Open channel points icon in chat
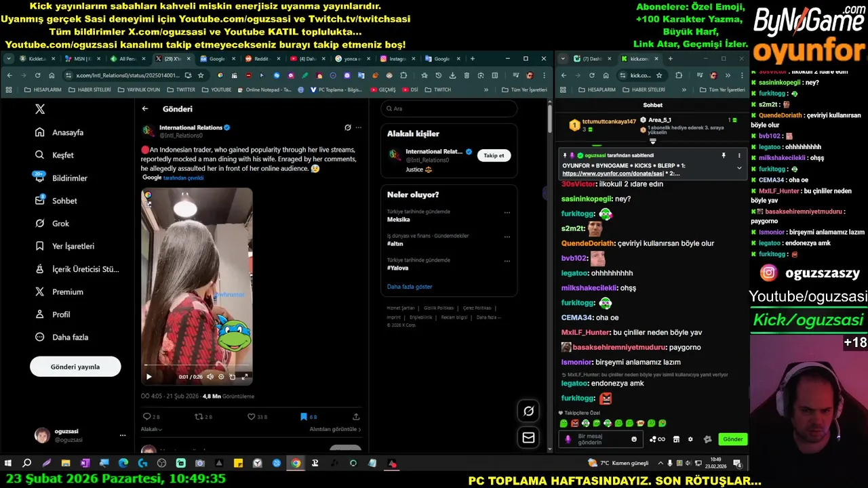 pos(657,439)
